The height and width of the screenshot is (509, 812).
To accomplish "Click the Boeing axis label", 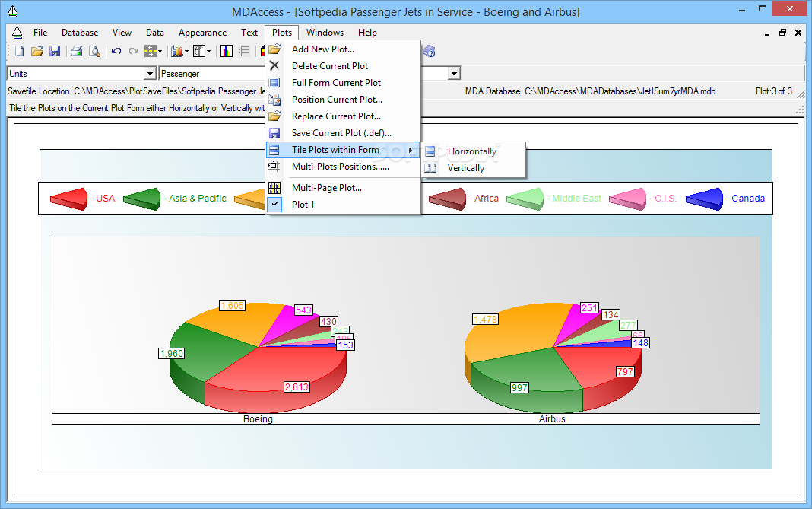I will (258, 418).
